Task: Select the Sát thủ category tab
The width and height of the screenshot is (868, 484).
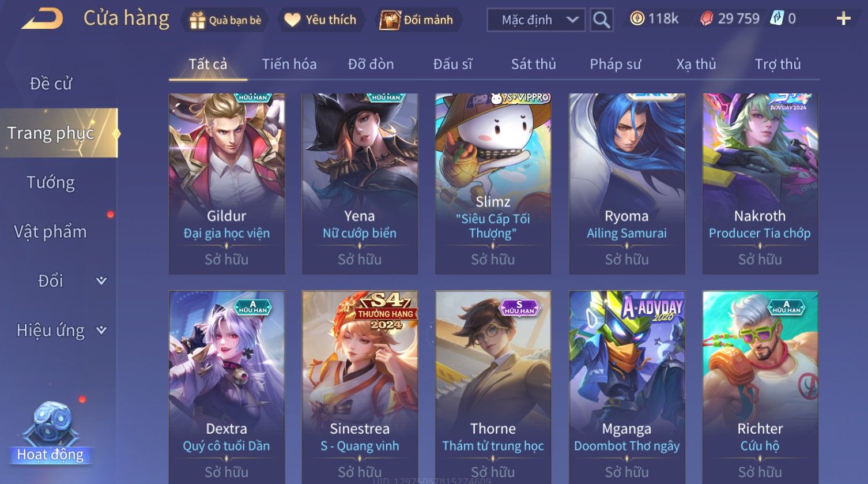Action: (x=534, y=64)
